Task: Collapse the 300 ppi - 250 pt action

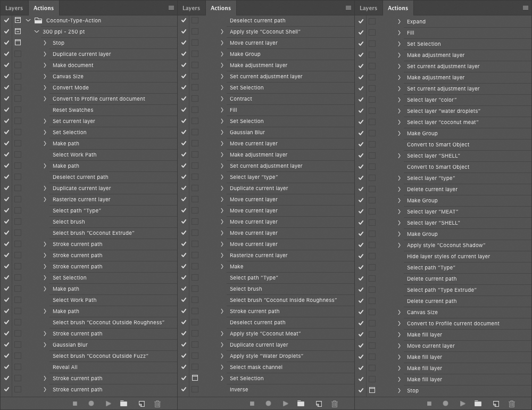Action: pos(37,31)
